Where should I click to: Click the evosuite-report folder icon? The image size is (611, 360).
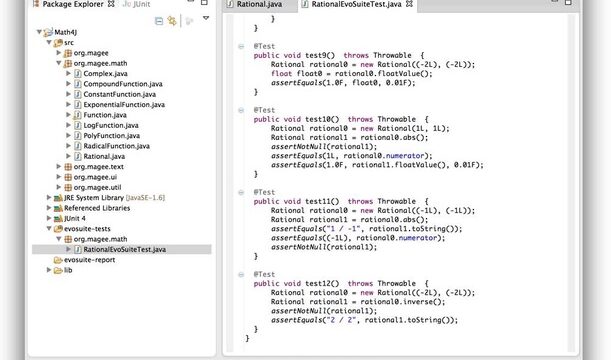(x=58, y=260)
